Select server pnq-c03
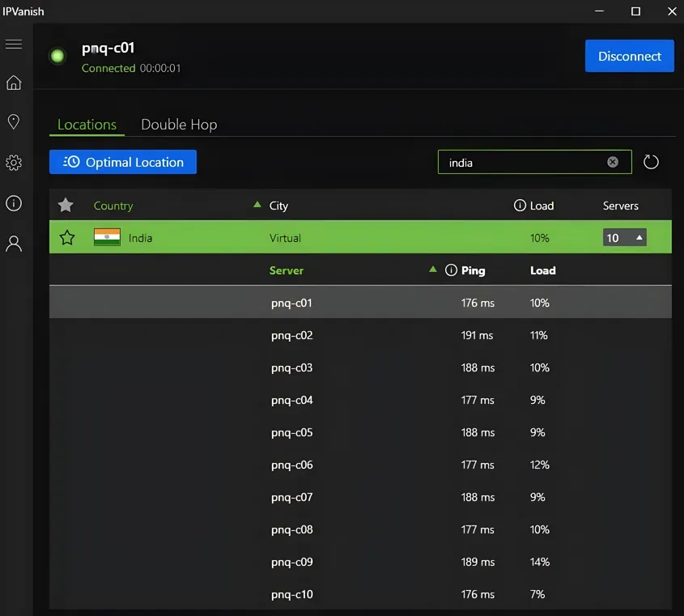Screen dimensions: 684x616 click(x=360, y=367)
